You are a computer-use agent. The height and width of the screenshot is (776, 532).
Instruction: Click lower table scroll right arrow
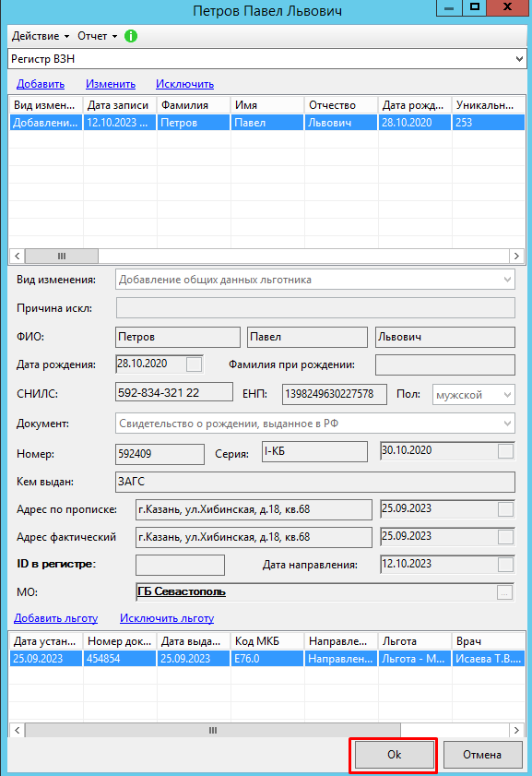point(516,730)
